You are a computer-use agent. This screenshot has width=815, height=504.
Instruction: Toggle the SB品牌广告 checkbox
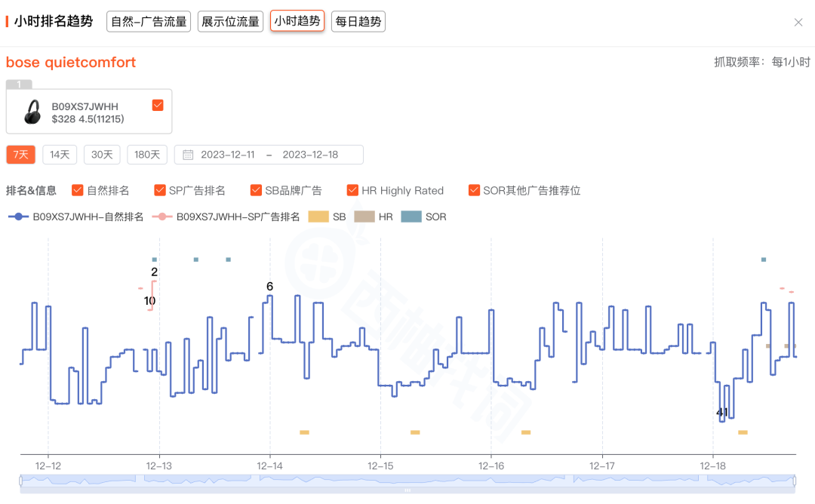[256, 190]
